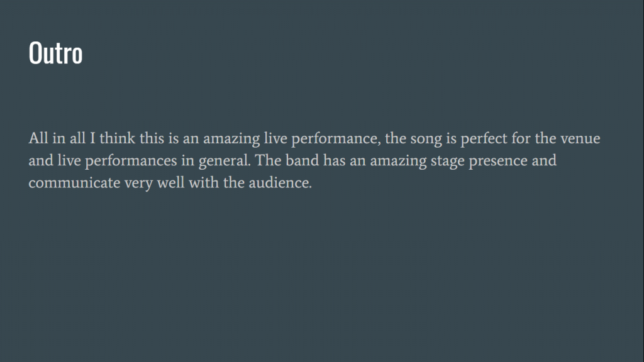Viewport: 644px width, 362px height.
Task: Click the capitalized "The" beginning the second sentence
Action: pyautogui.click(x=269, y=161)
